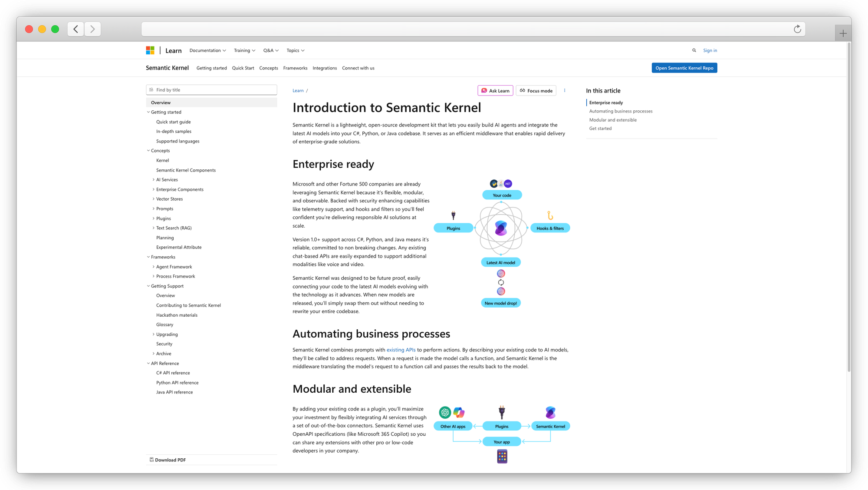The image size is (868, 490).
Task: Click Open Semantic Kernel Repo button
Action: coord(684,68)
